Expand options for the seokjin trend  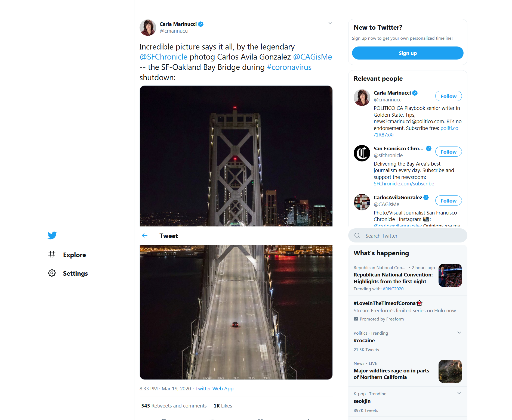(459, 393)
